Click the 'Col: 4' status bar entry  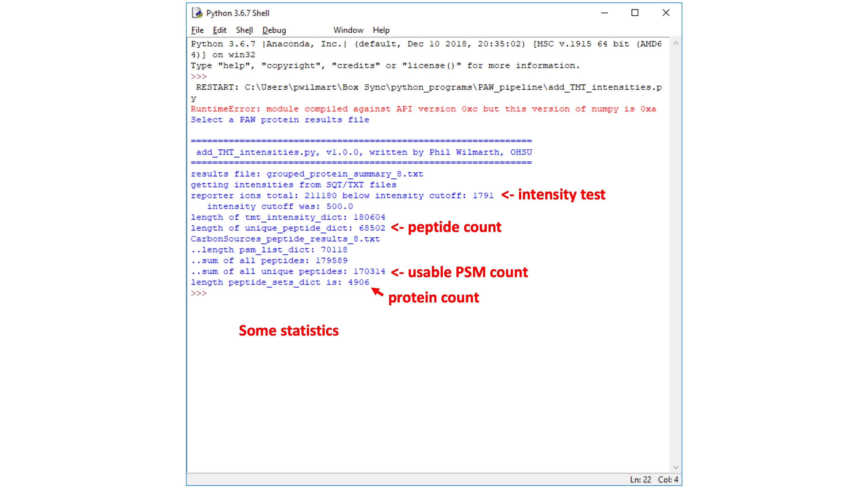(x=668, y=480)
